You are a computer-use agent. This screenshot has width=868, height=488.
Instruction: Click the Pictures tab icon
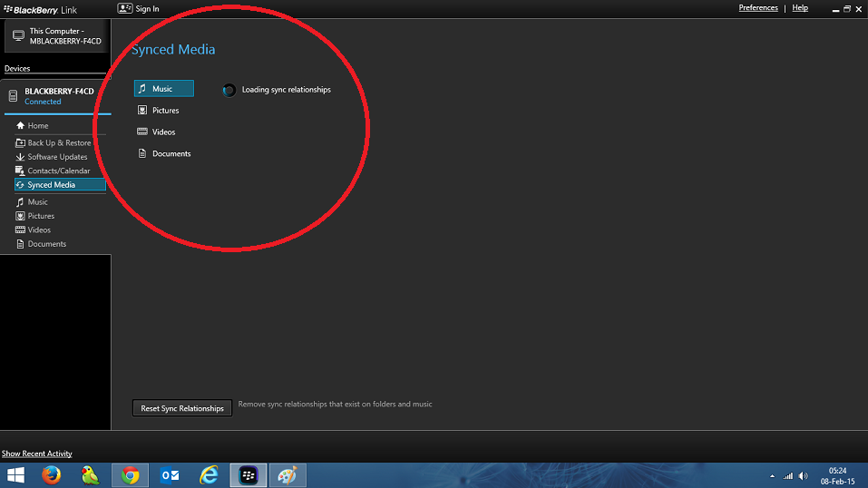point(142,111)
